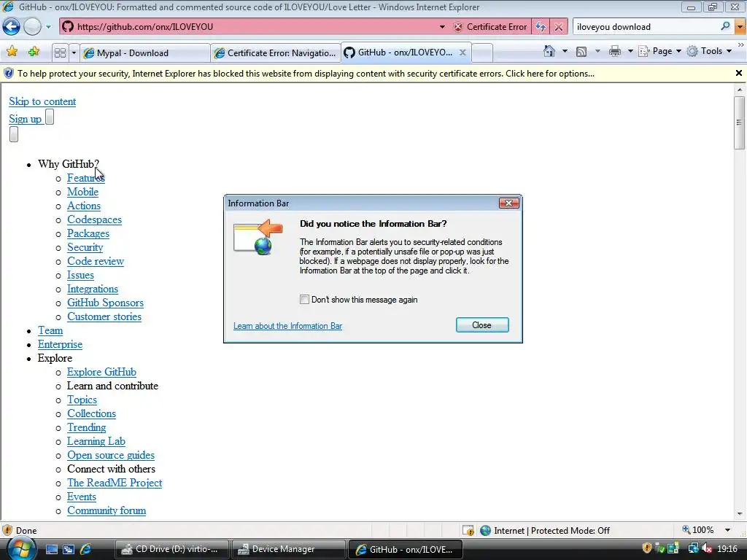Open The ReadME Project link
The height and width of the screenshot is (560, 747).
[x=115, y=483]
